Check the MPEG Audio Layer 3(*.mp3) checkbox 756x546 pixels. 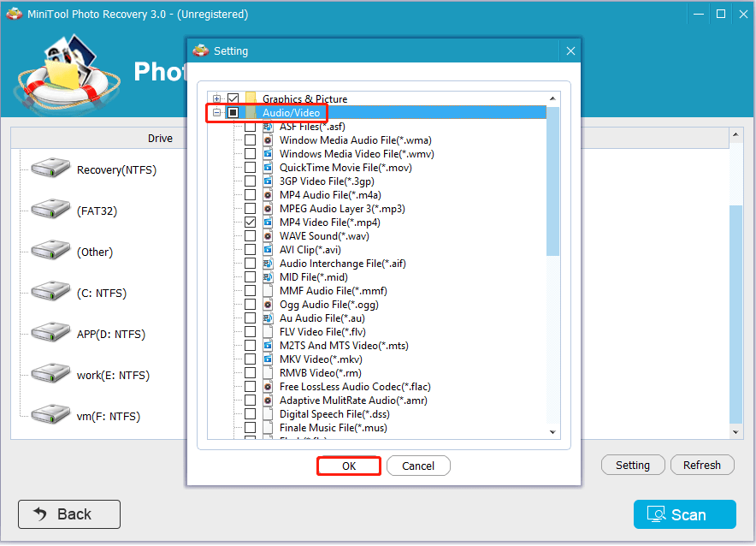[250, 209]
